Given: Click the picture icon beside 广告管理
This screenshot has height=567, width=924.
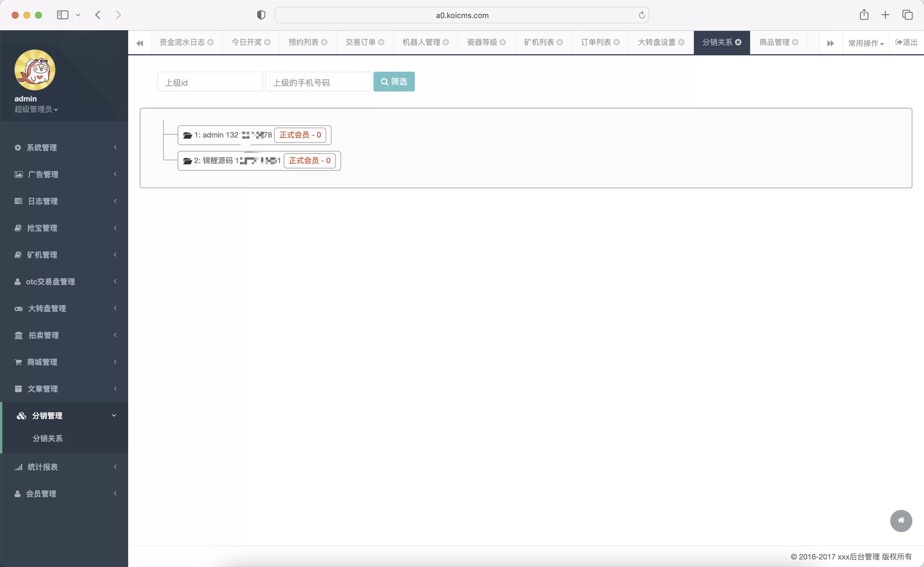Looking at the screenshot, I should [18, 174].
